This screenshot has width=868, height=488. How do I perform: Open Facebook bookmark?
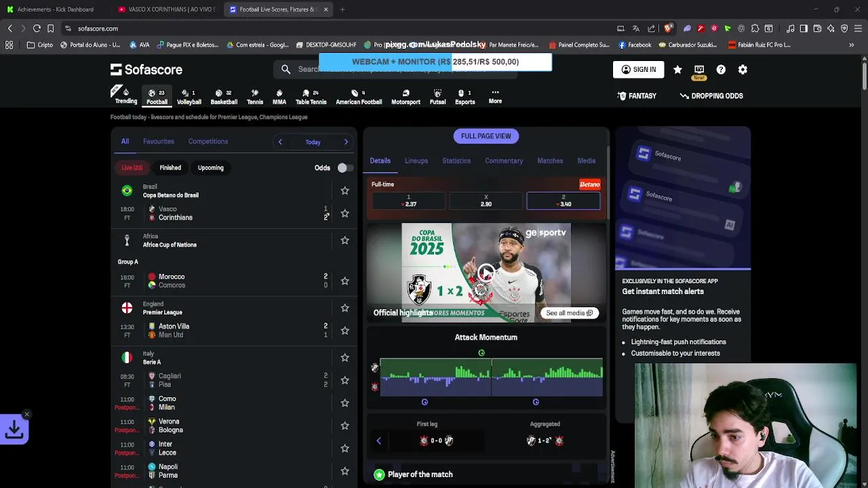(635, 45)
